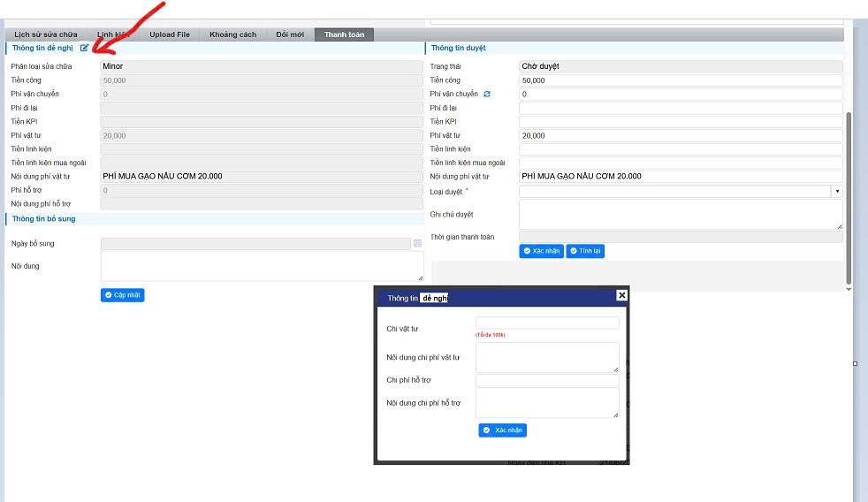
Task: Focus the Chi phí hỗ trợ popup field
Action: coord(547,380)
